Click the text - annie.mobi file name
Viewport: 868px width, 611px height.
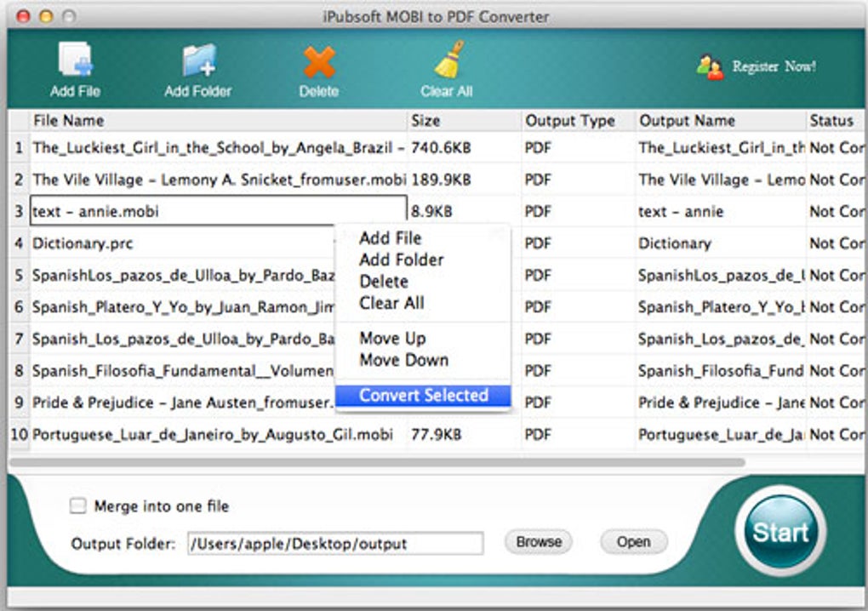[x=96, y=211]
